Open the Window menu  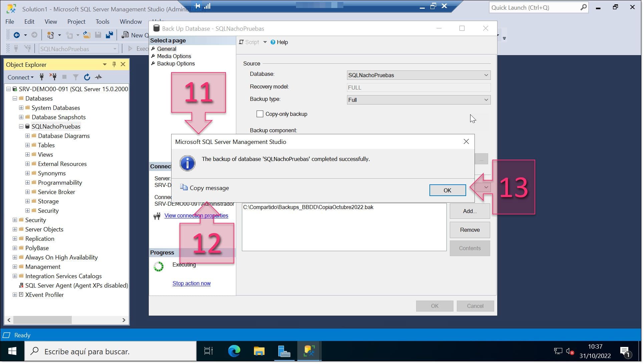tap(131, 22)
